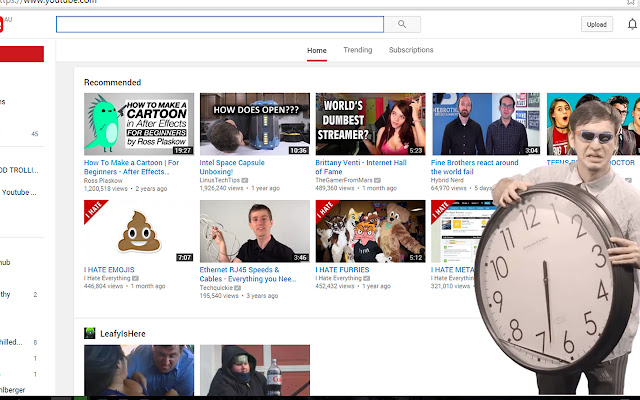640x400 pixels.
Task: Open the LeafyIsHere channel avatar
Action: [90, 332]
